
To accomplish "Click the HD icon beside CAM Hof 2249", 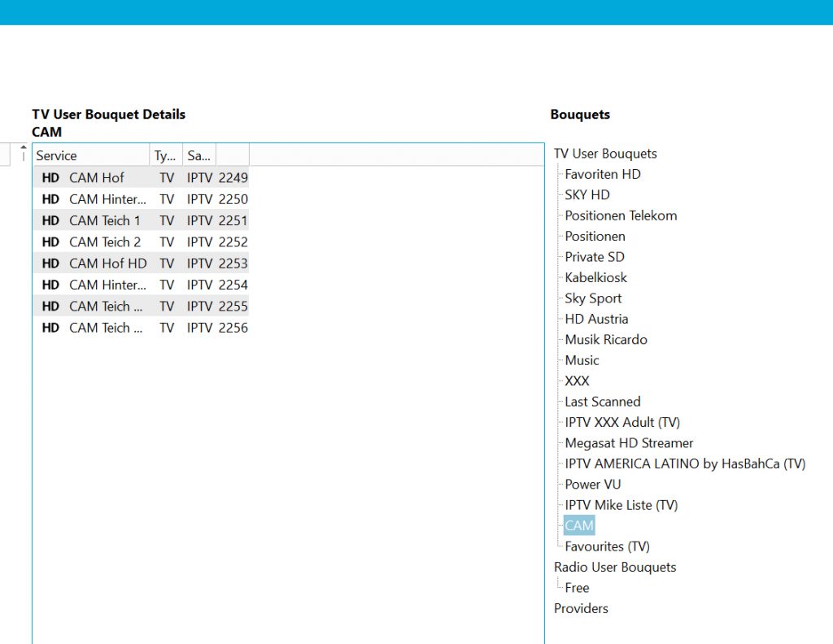I will [x=50, y=178].
